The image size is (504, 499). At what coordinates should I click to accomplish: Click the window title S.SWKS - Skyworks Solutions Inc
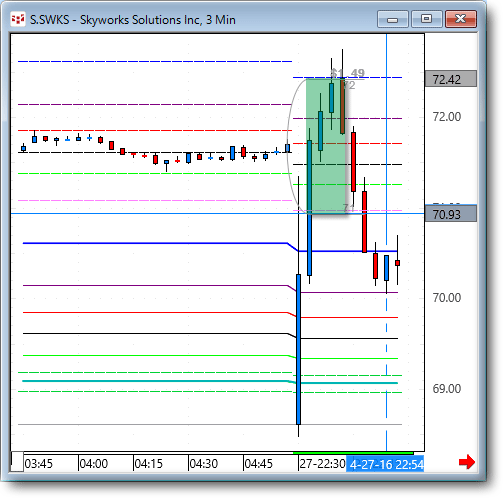(133, 20)
